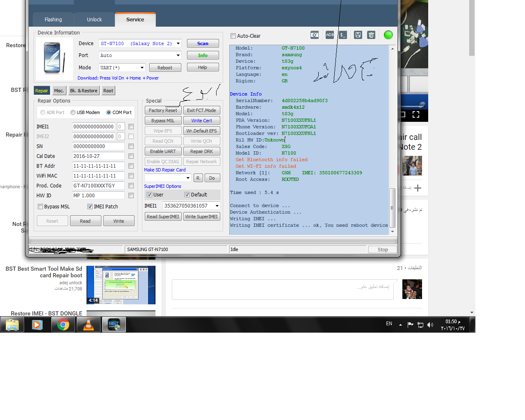The height and width of the screenshot is (420, 525).
Task: Open the ADB tool icon
Action: [x=330, y=35]
